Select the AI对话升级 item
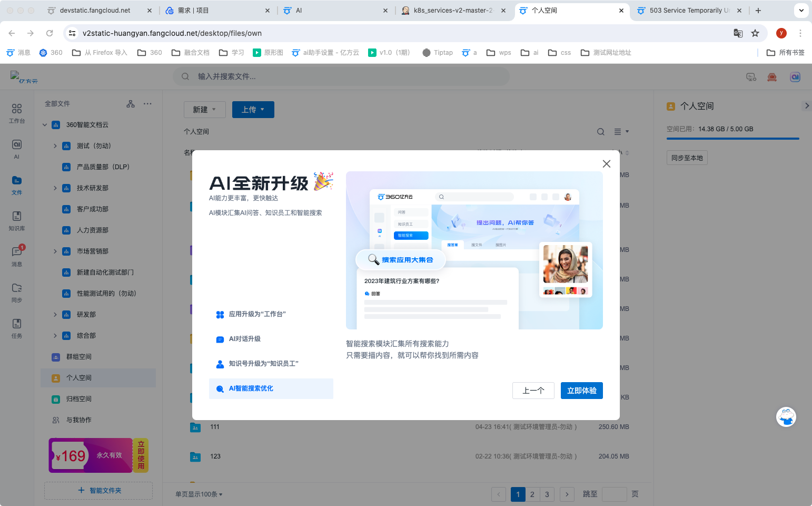 pyautogui.click(x=271, y=339)
